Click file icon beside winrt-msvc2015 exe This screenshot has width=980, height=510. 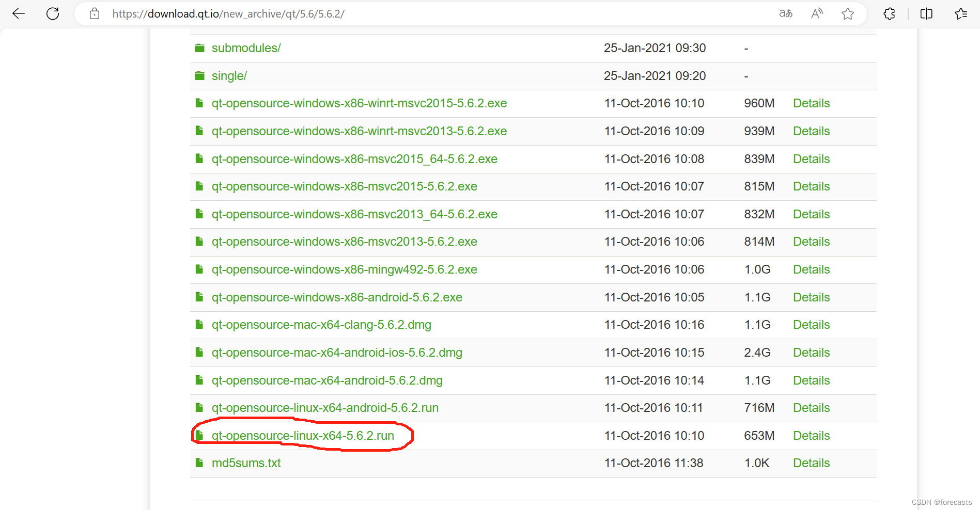tap(199, 103)
